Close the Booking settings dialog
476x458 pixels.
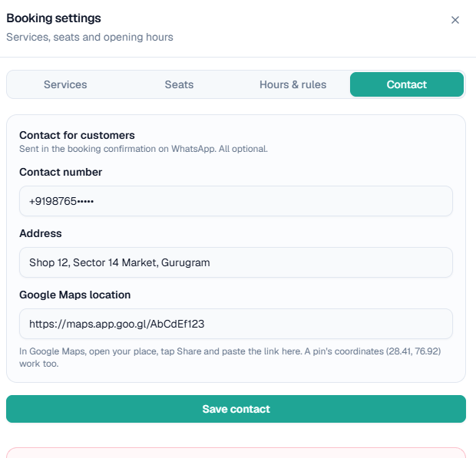(x=455, y=20)
